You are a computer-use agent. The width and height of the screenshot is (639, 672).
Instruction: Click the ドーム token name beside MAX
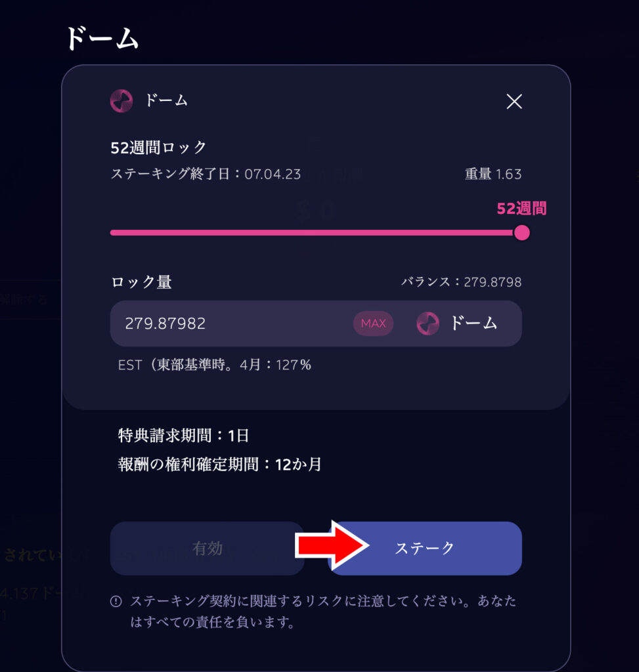(474, 323)
